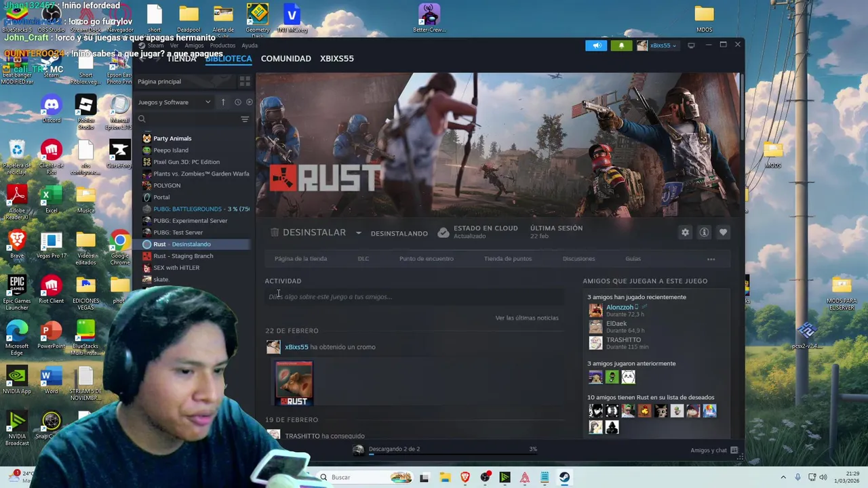Sort library with the up arrow

coord(223,102)
